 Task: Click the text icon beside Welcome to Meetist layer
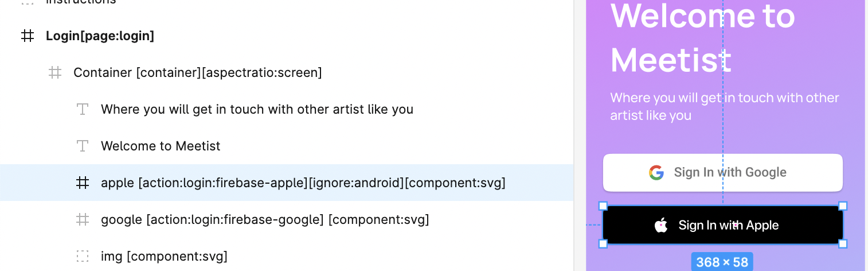(x=83, y=146)
